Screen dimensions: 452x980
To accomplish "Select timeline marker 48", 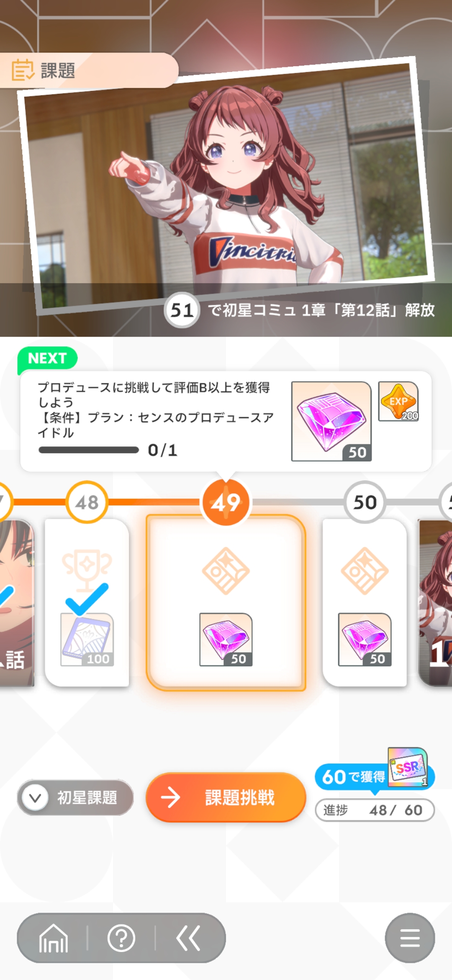I will [x=87, y=502].
